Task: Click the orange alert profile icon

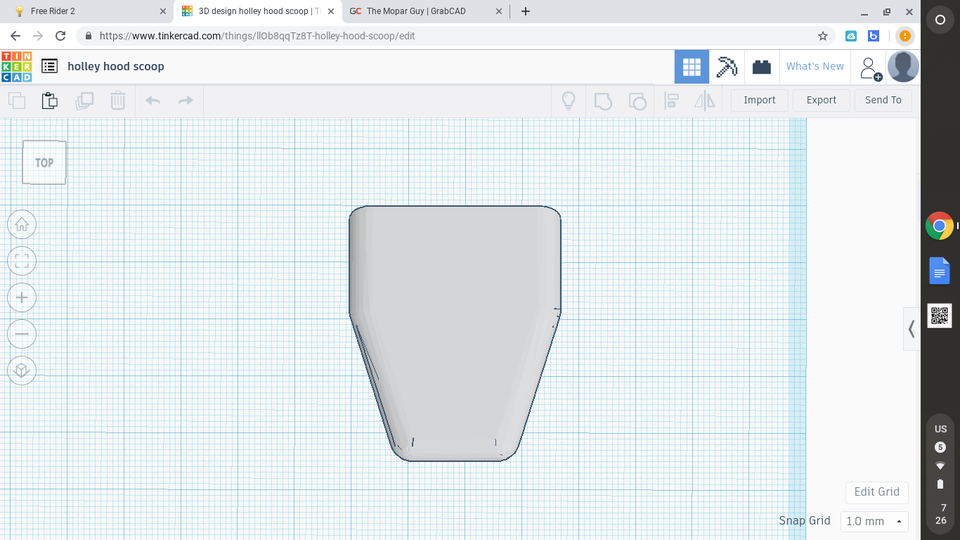Action: coord(905,36)
